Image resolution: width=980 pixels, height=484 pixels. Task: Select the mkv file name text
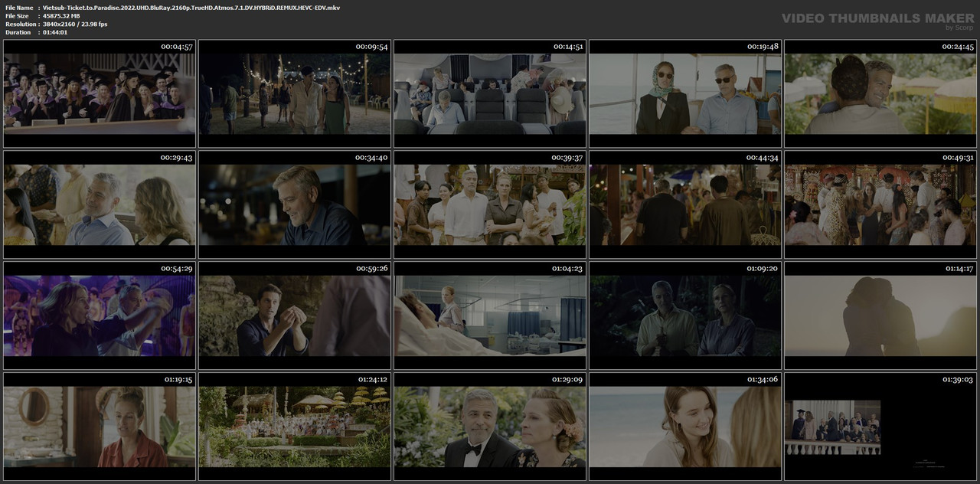(191, 8)
